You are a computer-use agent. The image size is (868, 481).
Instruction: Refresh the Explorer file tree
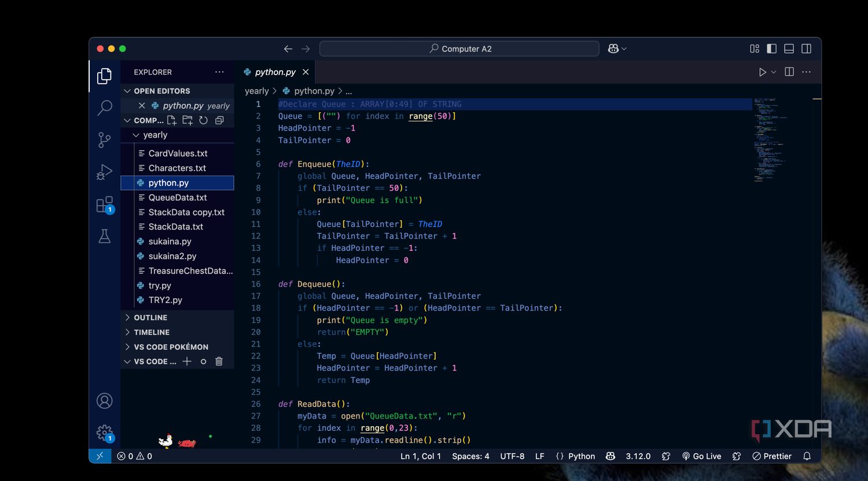pos(203,120)
